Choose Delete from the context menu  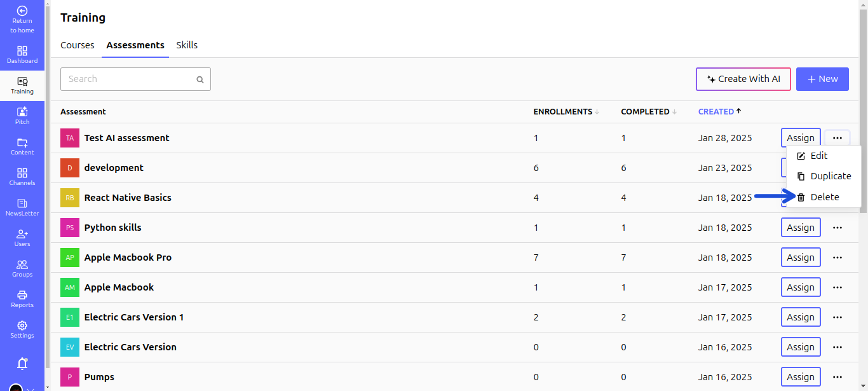coord(824,197)
